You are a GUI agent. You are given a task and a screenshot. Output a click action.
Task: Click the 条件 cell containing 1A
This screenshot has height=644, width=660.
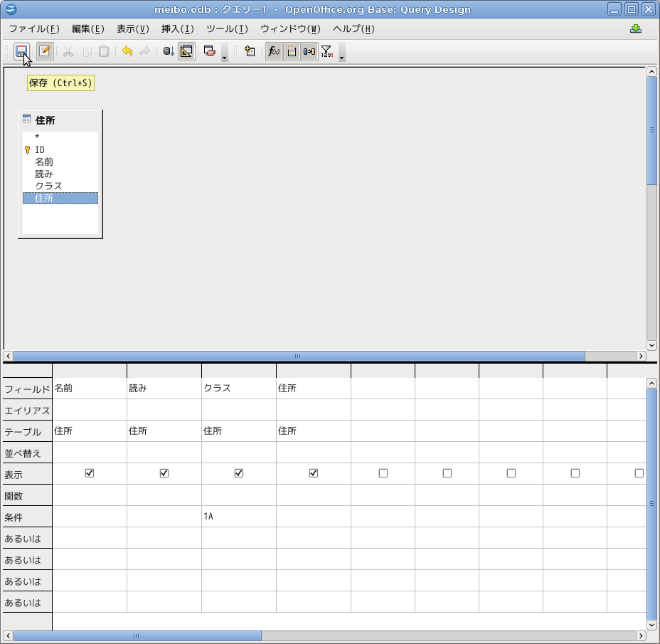click(x=238, y=517)
